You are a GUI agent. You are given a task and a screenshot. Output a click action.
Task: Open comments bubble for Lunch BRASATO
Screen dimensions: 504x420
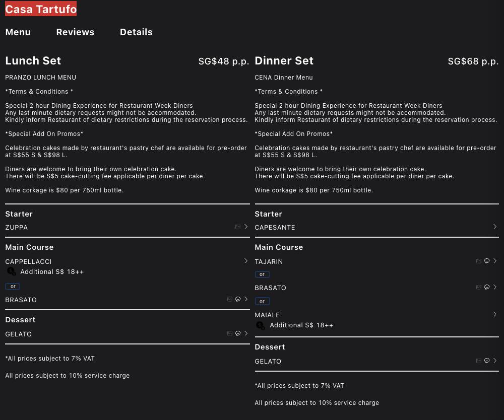(238, 299)
